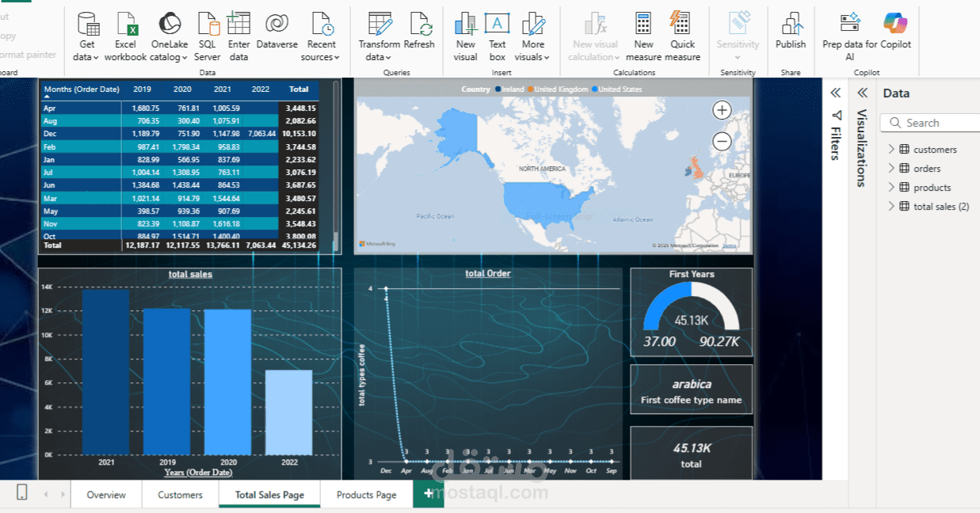Expand the Visualizations pane

click(x=862, y=93)
